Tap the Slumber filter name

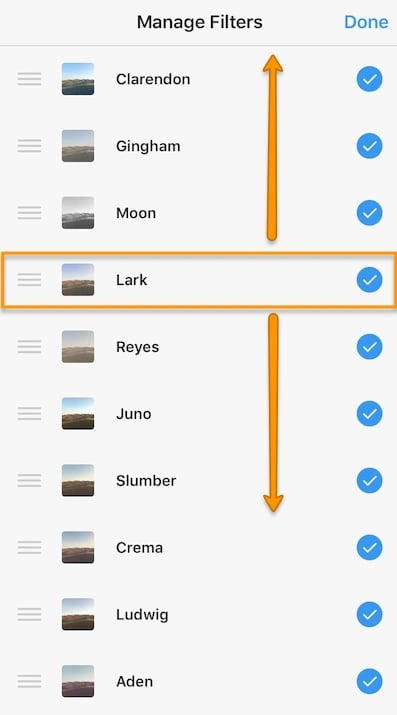(x=146, y=481)
